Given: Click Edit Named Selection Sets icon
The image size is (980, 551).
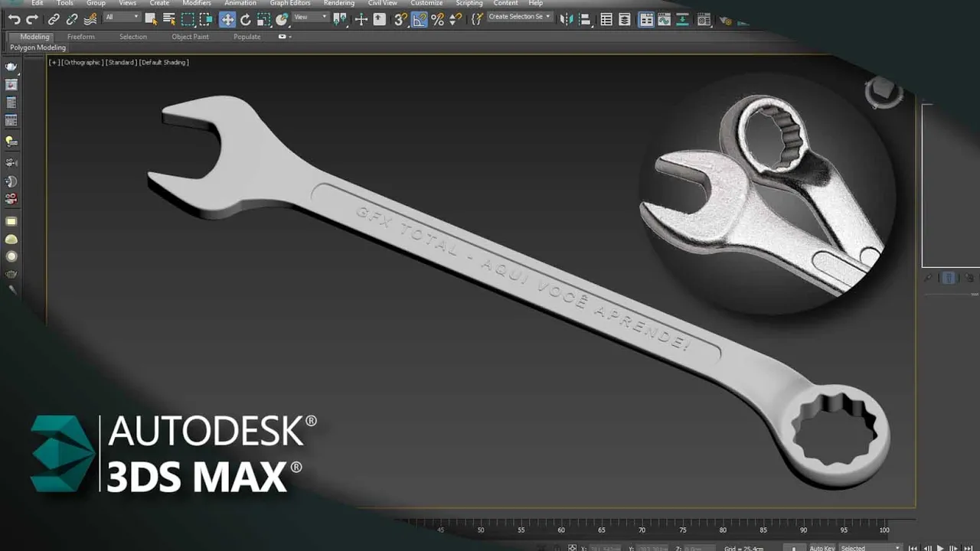Looking at the screenshot, I should (478, 19).
